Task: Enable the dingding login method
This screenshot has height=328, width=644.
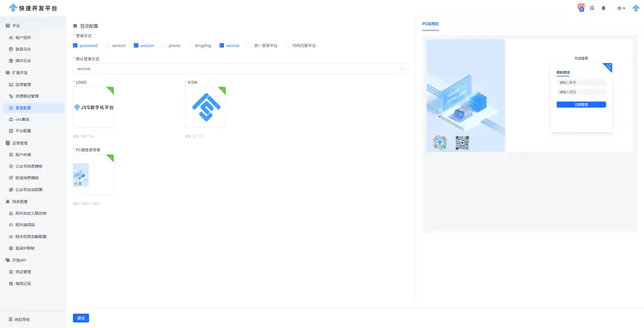Action: coord(191,46)
